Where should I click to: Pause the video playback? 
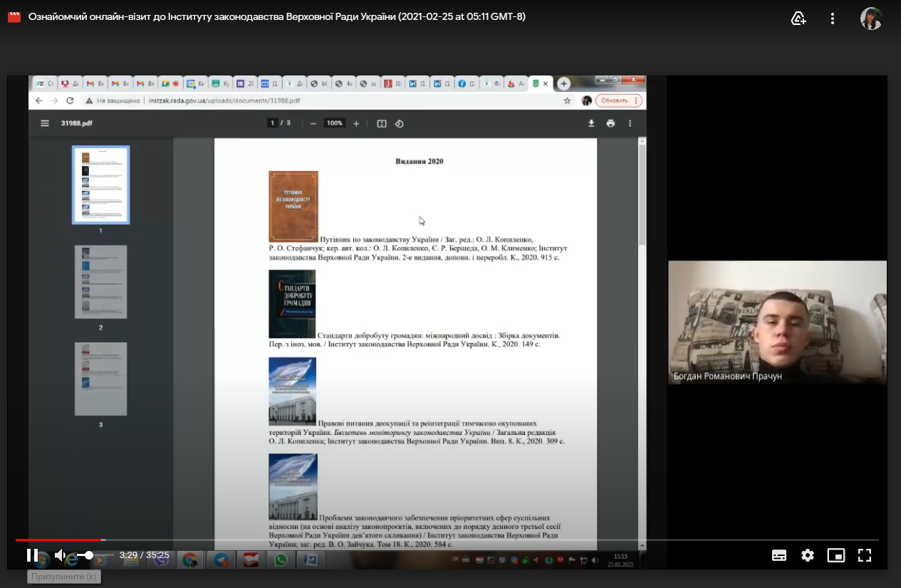[x=32, y=555]
